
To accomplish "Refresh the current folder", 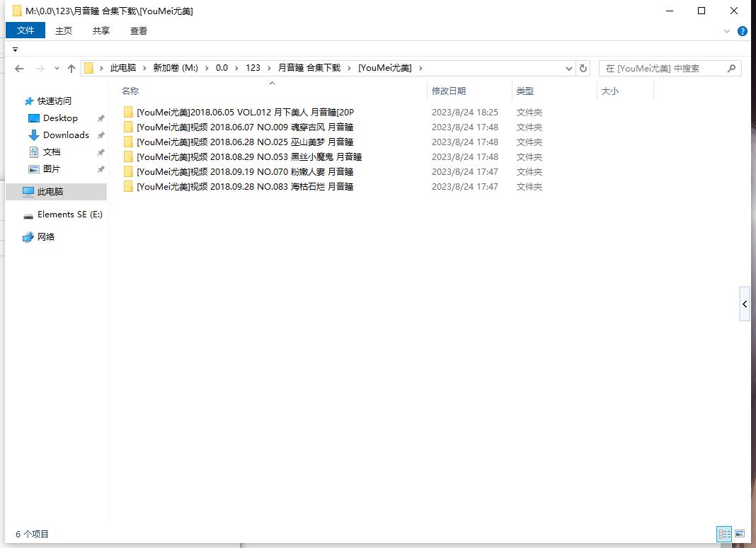I will [583, 69].
